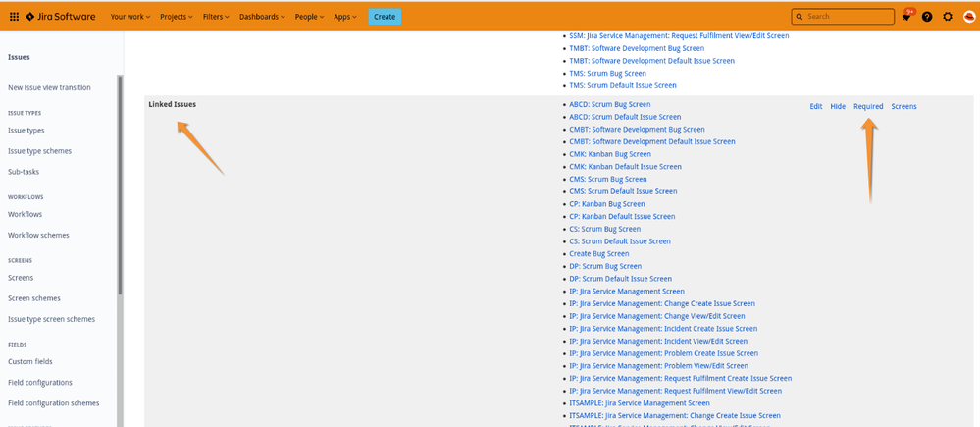Open Custom fields in sidebar
Screen dimensions: 980x427
tap(30, 362)
